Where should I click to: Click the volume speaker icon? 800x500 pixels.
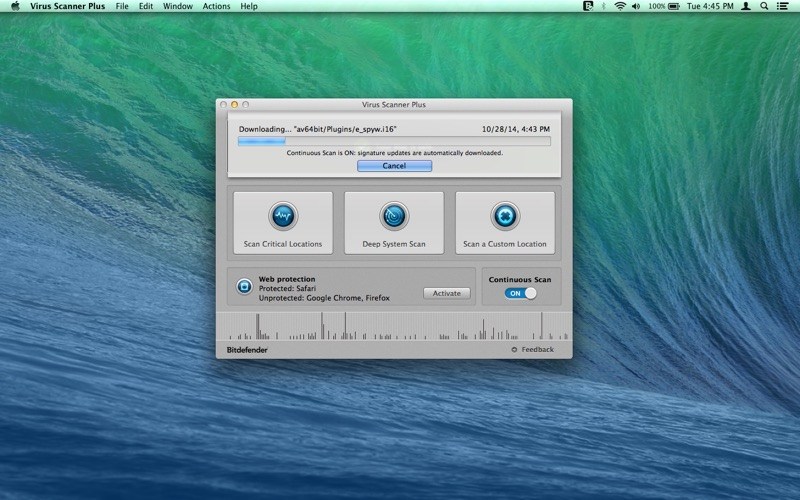tap(636, 6)
